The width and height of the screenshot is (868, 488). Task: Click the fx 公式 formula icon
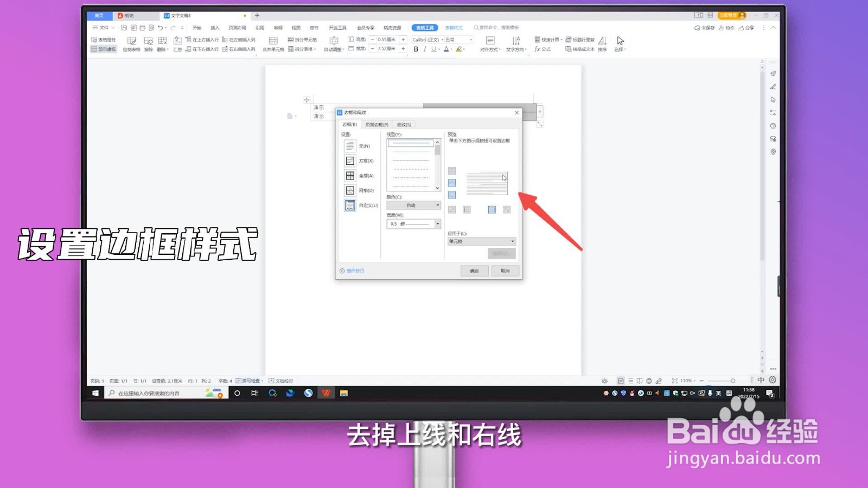pos(542,49)
